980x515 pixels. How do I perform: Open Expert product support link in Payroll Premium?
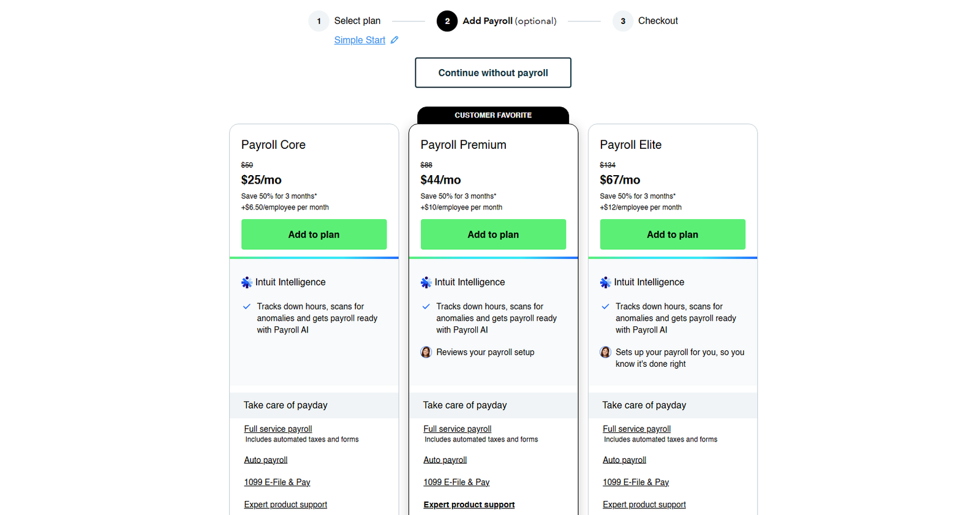click(x=469, y=505)
